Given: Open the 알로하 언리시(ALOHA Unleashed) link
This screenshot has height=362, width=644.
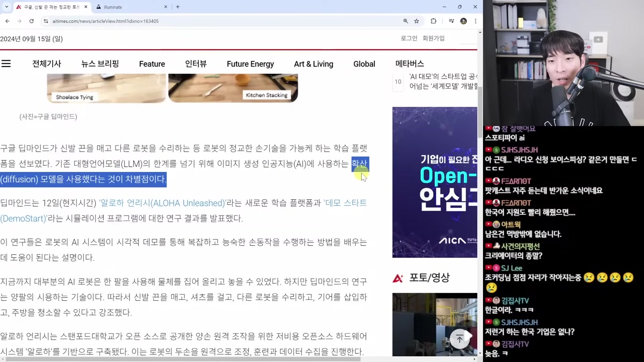Looking at the screenshot, I should point(162,203).
